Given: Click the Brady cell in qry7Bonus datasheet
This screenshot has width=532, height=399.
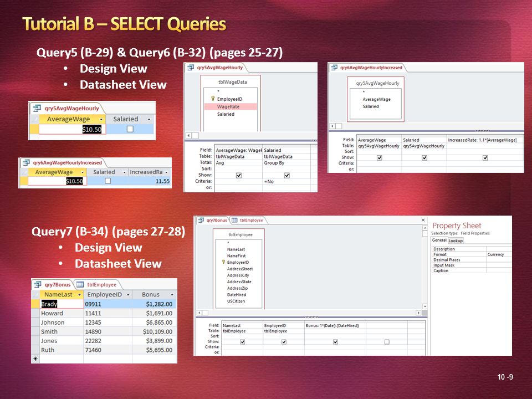Looking at the screenshot, I should point(62,304).
